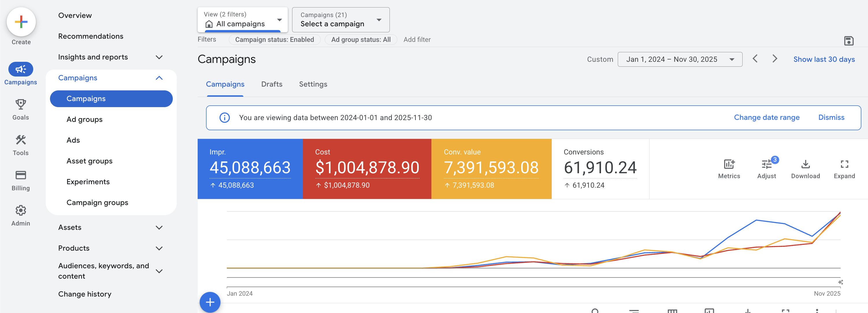
Task: Expand the chart to full screen
Action: (x=844, y=164)
